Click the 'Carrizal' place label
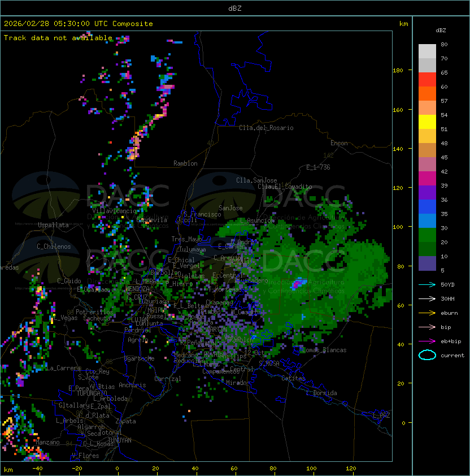The height and width of the screenshot is (476, 470). 168,379
